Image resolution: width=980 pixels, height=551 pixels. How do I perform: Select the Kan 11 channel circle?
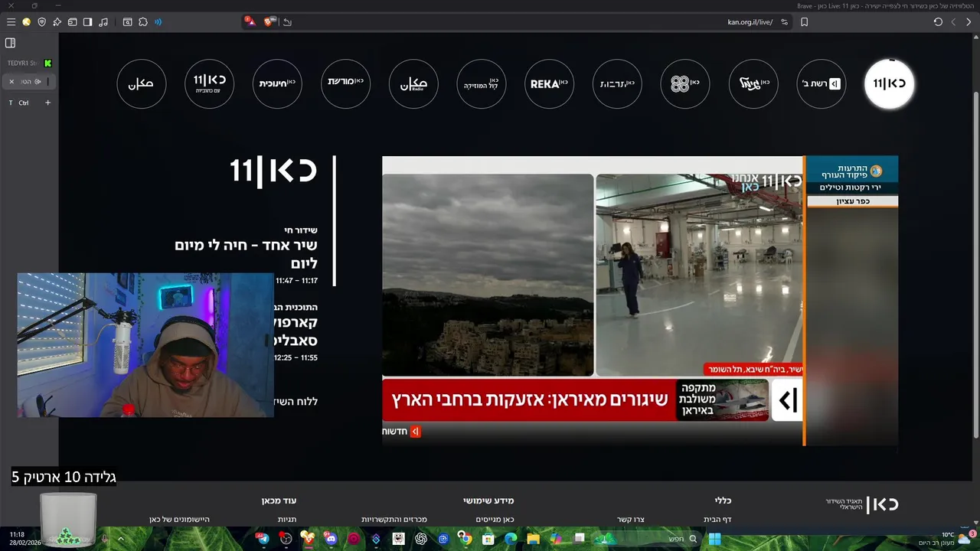click(x=889, y=83)
